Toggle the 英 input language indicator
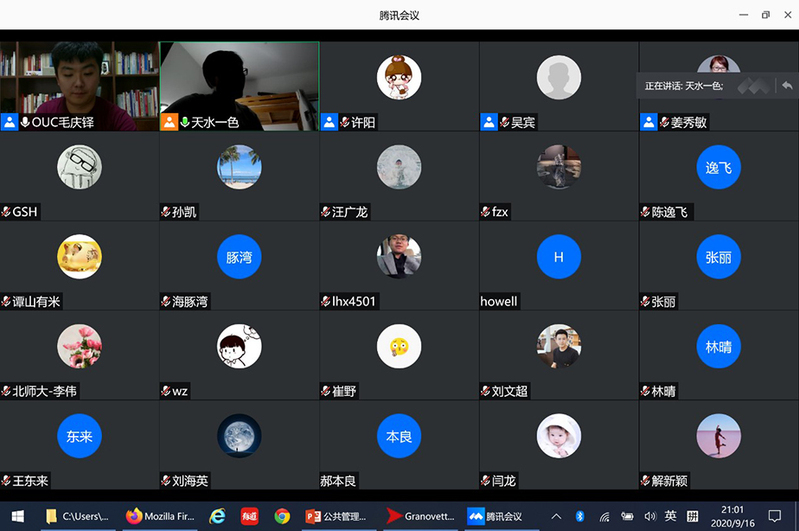The image size is (799, 531). click(x=670, y=516)
